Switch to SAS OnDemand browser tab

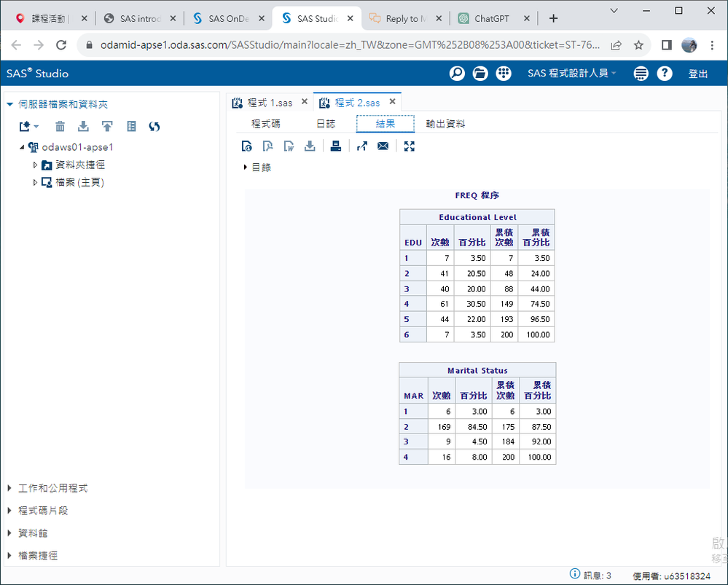click(228, 18)
